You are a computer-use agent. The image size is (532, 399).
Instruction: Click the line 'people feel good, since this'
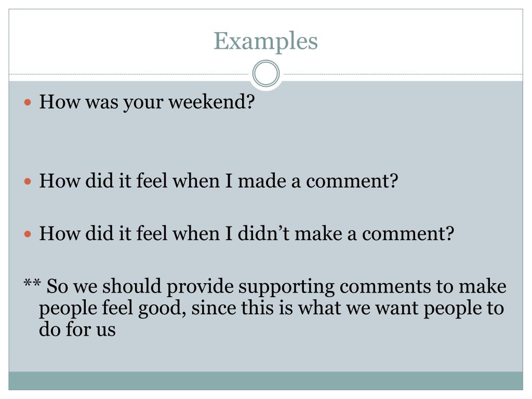pos(271,309)
